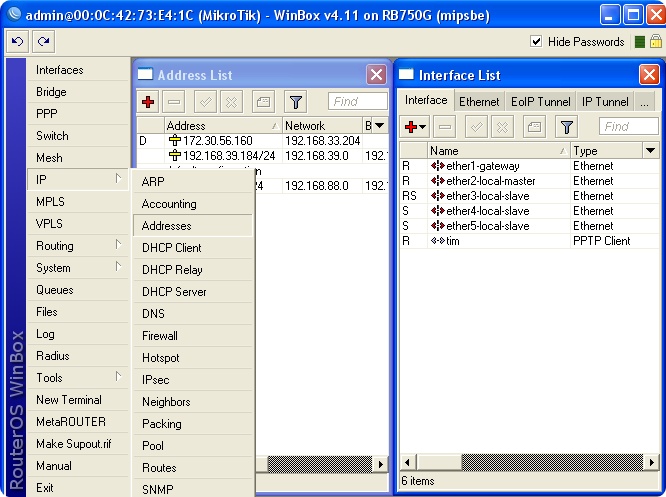Click Find field in Interface List

(x=629, y=126)
